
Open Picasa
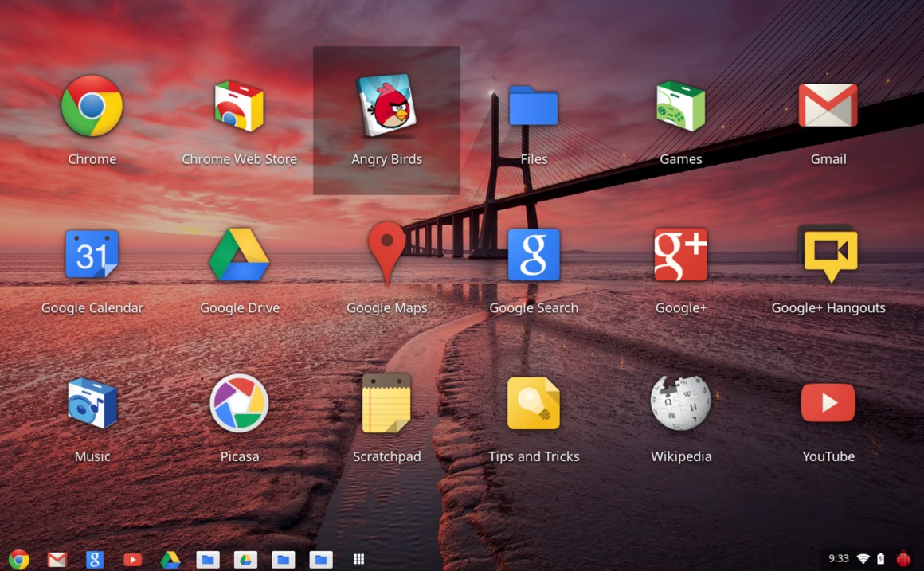point(239,404)
